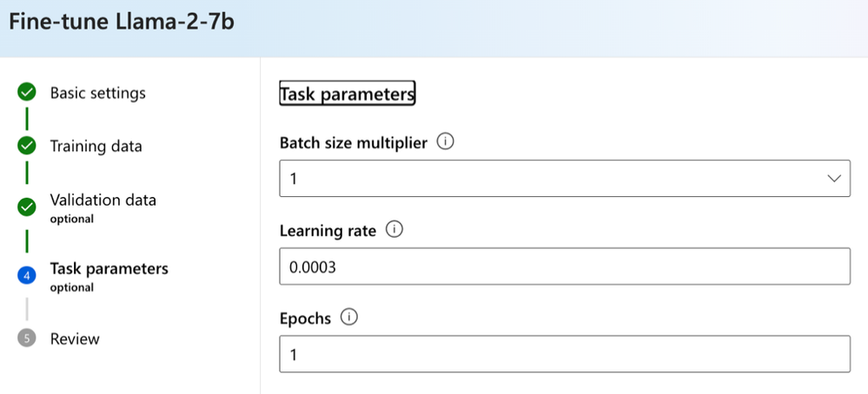This screenshot has height=394, width=868.
Task: Focus the Epochs input field
Action: point(565,355)
